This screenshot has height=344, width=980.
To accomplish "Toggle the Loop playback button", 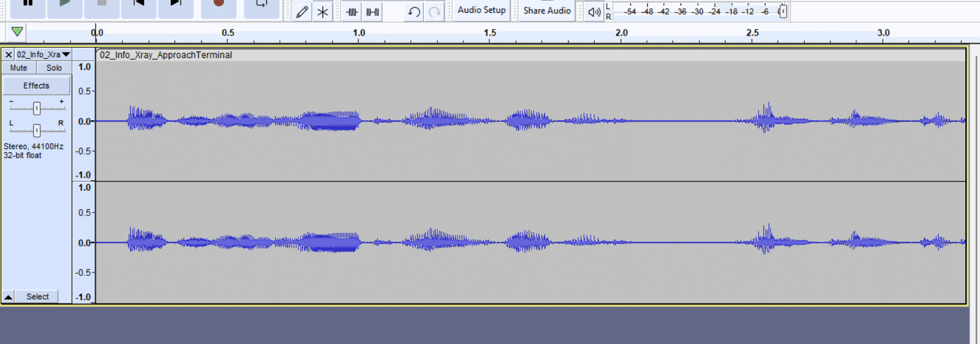I will [x=262, y=5].
